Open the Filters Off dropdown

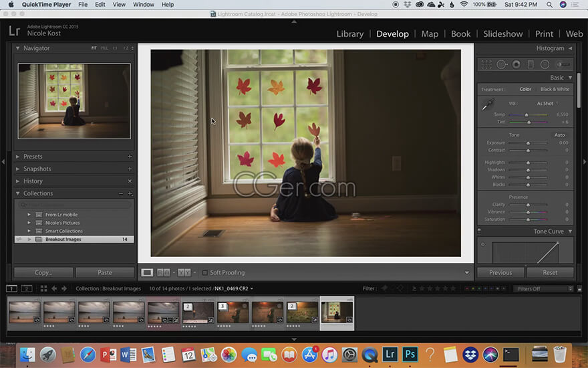tap(543, 289)
